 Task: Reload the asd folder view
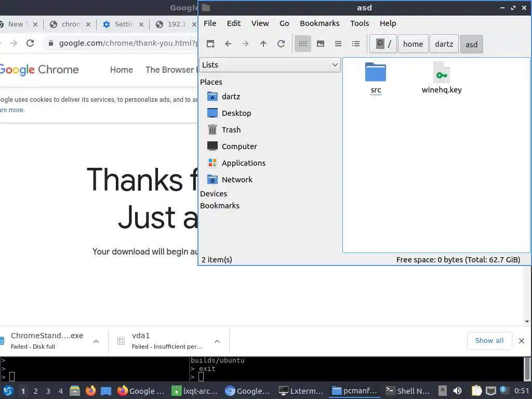(x=281, y=44)
